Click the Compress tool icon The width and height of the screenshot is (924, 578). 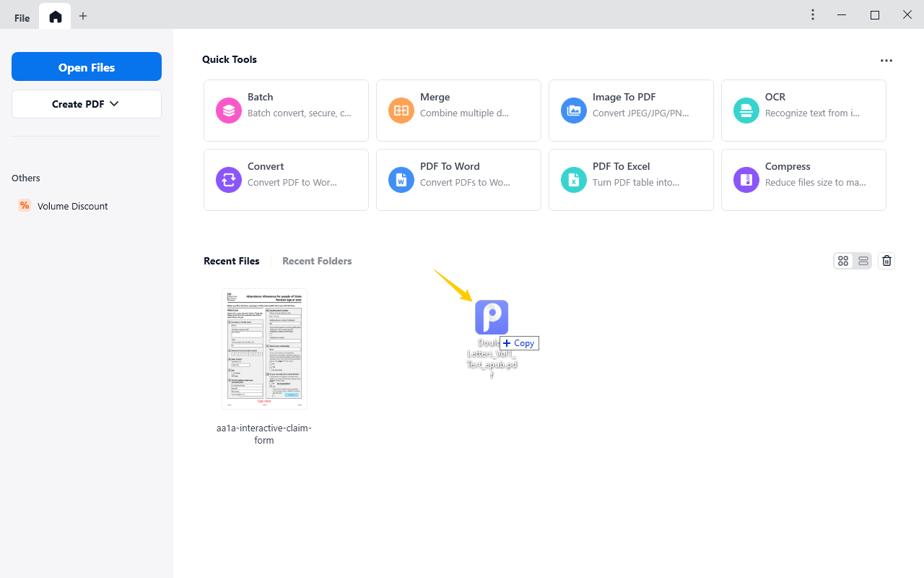pyautogui.click(x=746, y=180)
